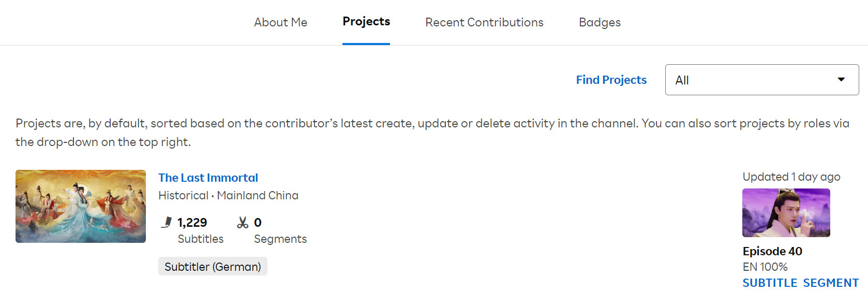Open The Last Immortal title link
The image size is (868, 291).
[208, 178]
